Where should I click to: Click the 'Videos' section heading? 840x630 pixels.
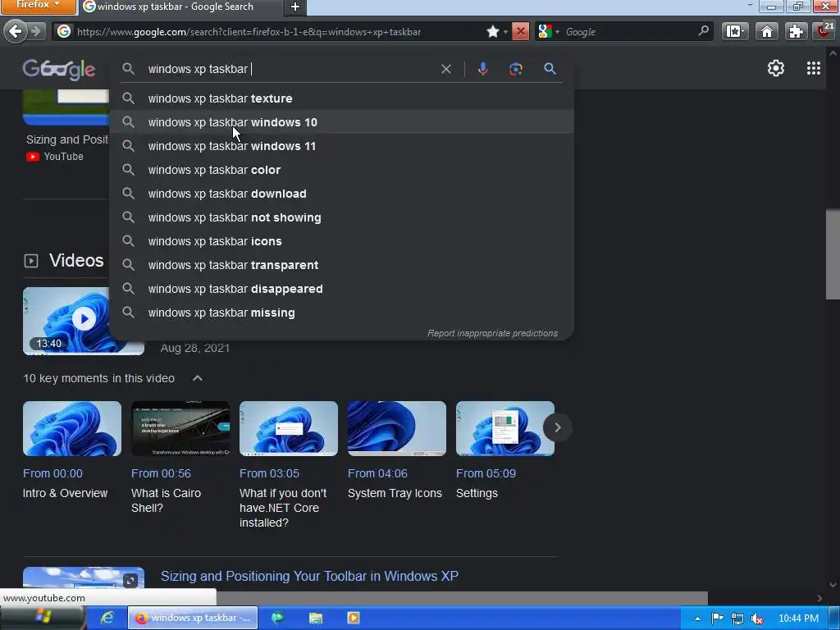pyautogui.click(x=76, y=260)
